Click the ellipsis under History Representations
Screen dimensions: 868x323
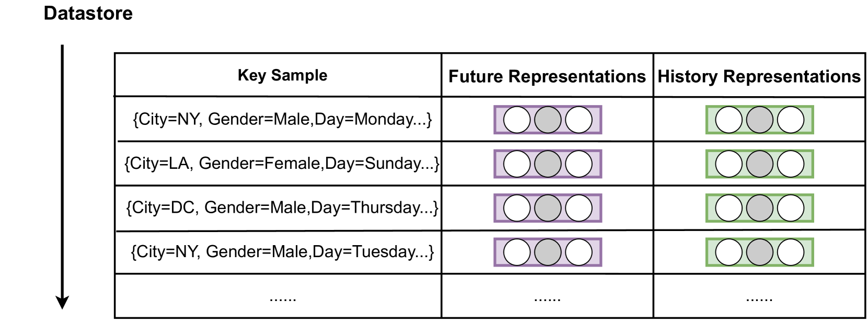pyautogui.click(x=759, y=299)
